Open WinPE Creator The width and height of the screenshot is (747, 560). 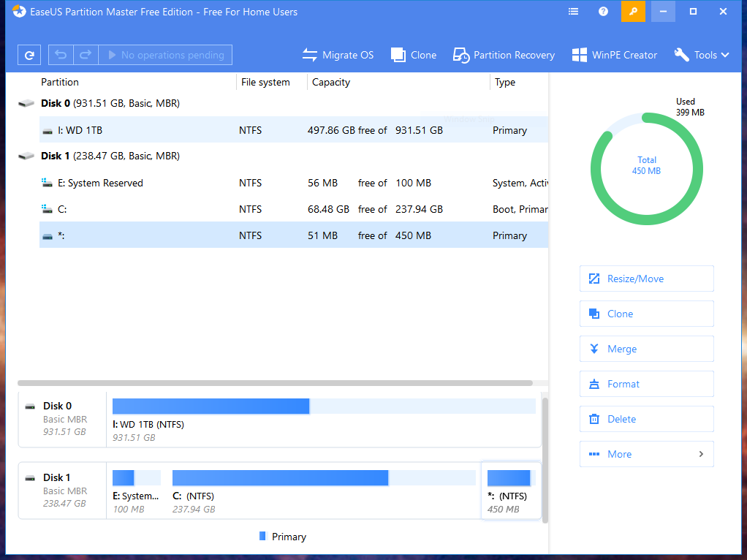(614, 55)
